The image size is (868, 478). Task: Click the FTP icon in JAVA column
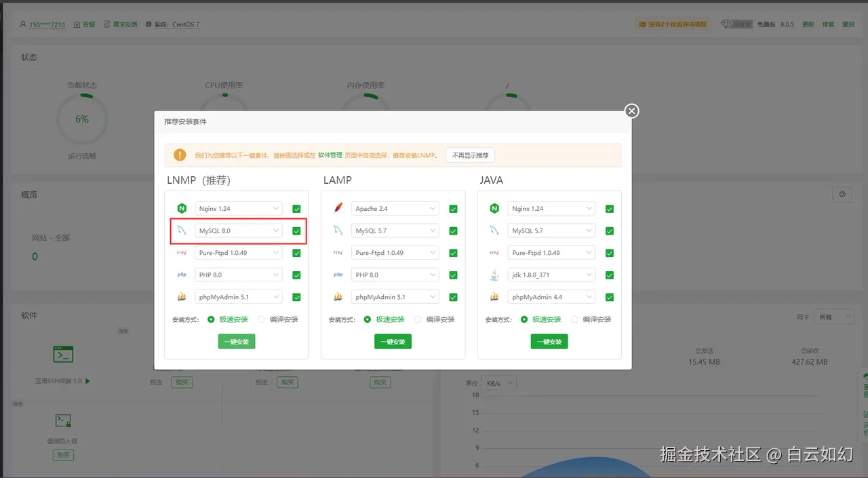(x=494, y=253)
